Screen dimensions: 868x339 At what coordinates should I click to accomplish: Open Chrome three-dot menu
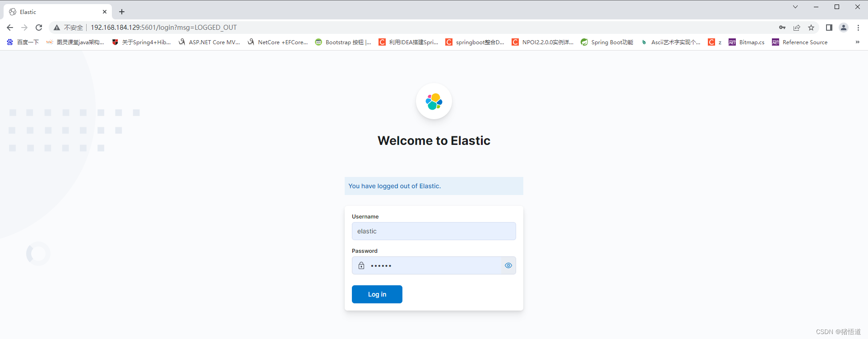(x=858, y=28)
